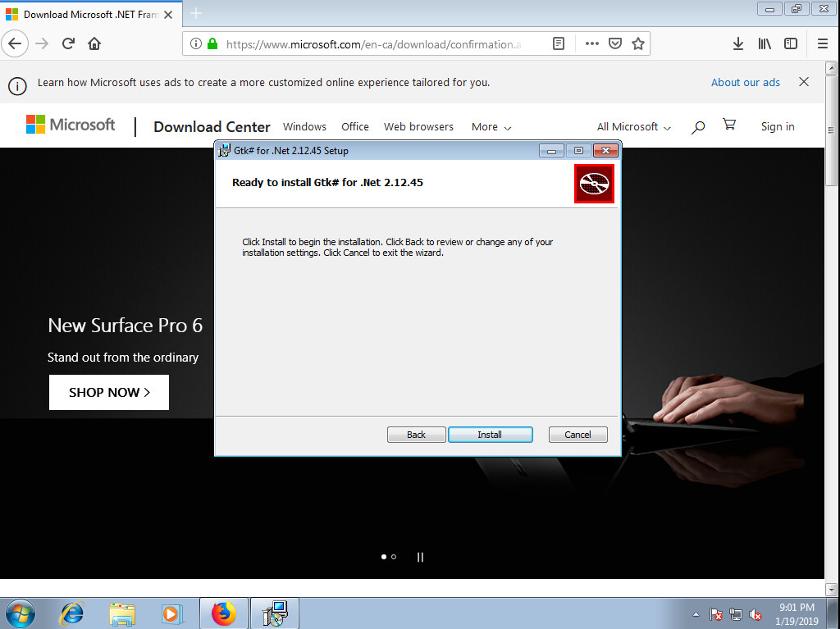
Task: Click Sign in link
Action: click(x=778, y=126)
